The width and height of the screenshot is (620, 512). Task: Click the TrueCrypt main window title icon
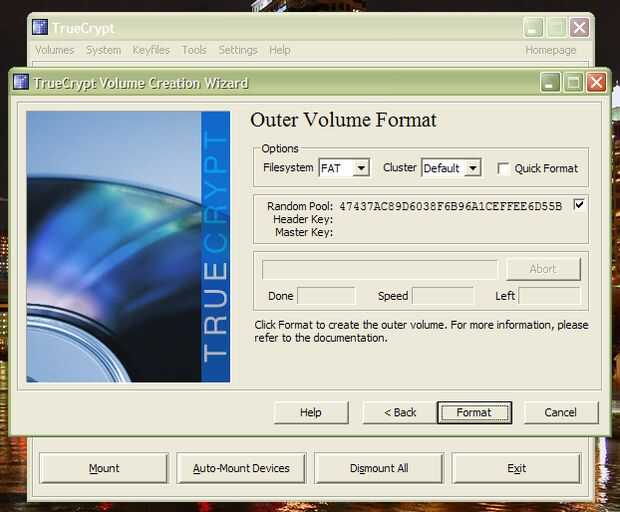(40, 27)
